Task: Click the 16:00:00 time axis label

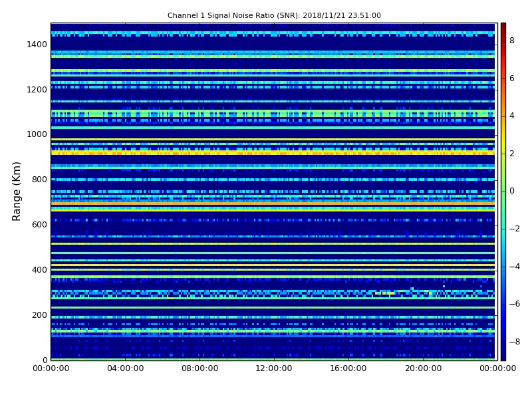Action: click(x=348, y=368)
